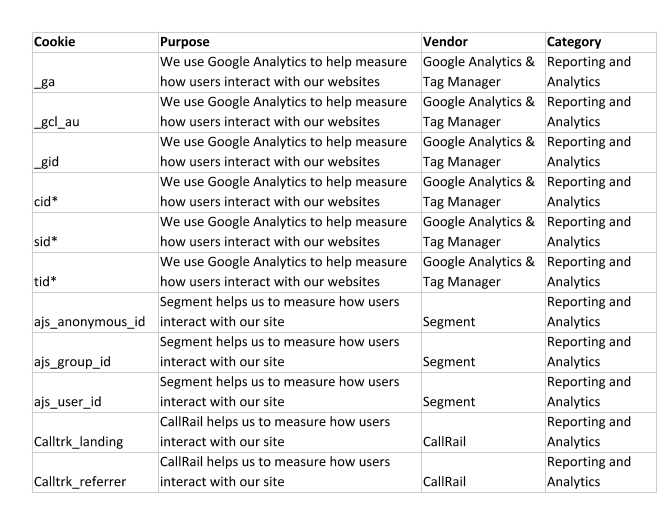
Task: Click the Vendor column header
Action: (445, 42)
